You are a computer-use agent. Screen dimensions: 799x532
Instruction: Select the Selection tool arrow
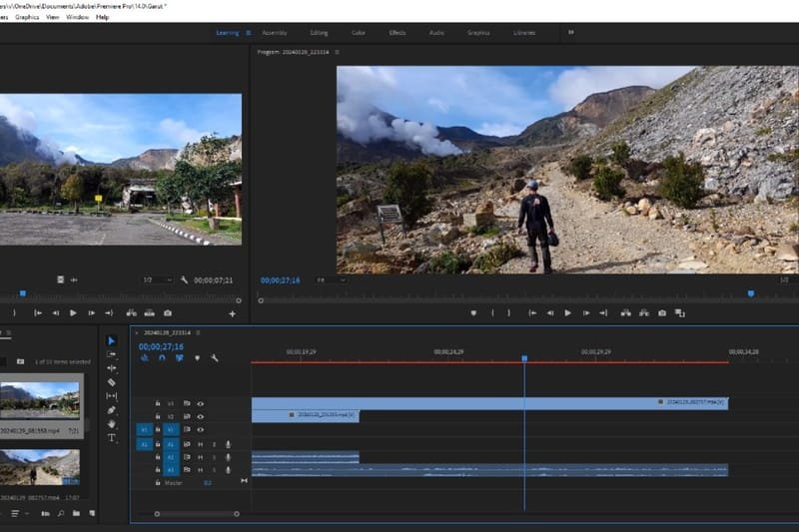click(112, 340)
